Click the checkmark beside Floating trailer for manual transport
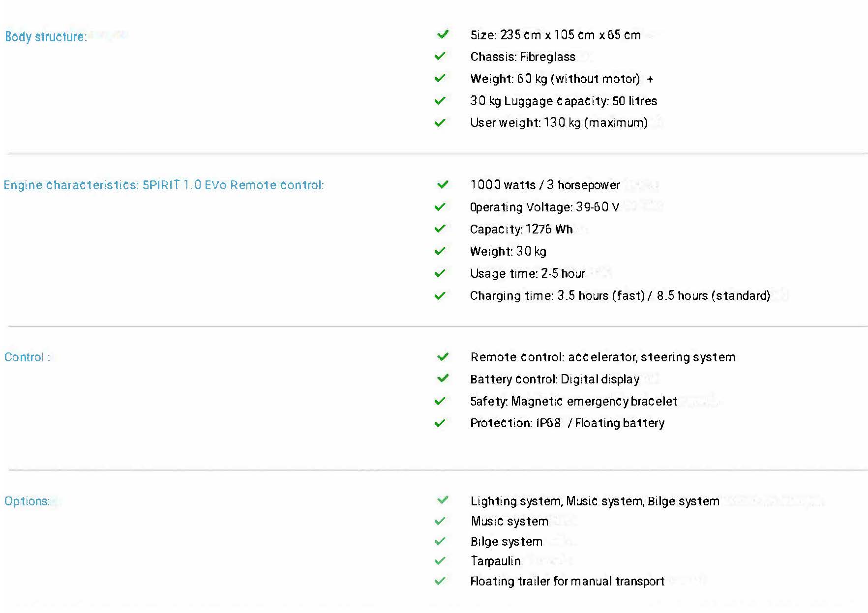 tap(440, 581)
